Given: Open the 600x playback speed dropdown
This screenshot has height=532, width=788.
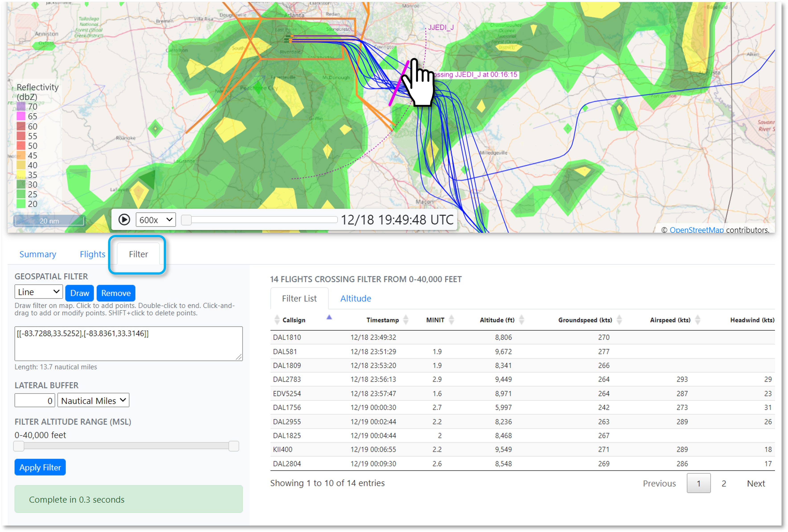Looking at the screenshot, I should coord(156,220).
